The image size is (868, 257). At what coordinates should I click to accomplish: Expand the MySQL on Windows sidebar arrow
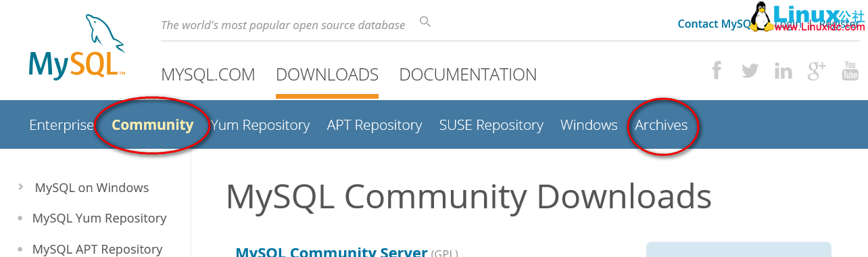click(x=22, y=187)
